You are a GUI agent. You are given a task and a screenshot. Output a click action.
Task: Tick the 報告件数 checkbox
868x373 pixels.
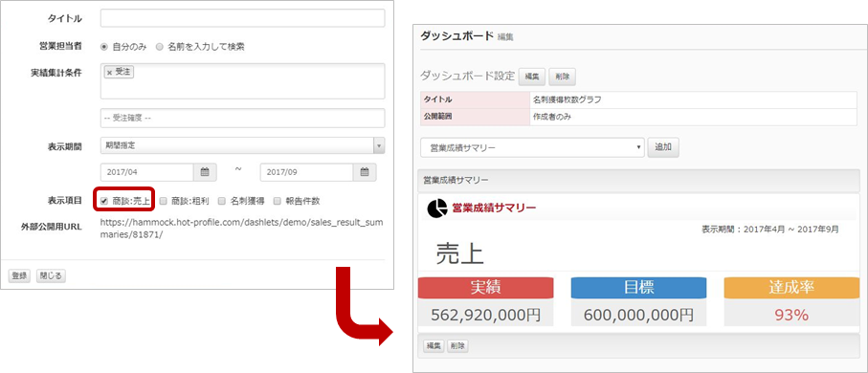coord(277,201)
